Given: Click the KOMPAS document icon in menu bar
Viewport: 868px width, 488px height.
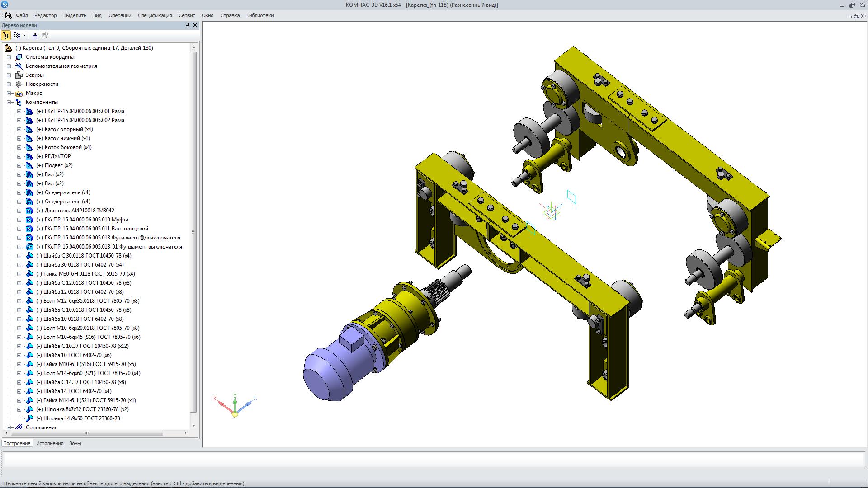Looking at the screenshot, I should (8, 15).
